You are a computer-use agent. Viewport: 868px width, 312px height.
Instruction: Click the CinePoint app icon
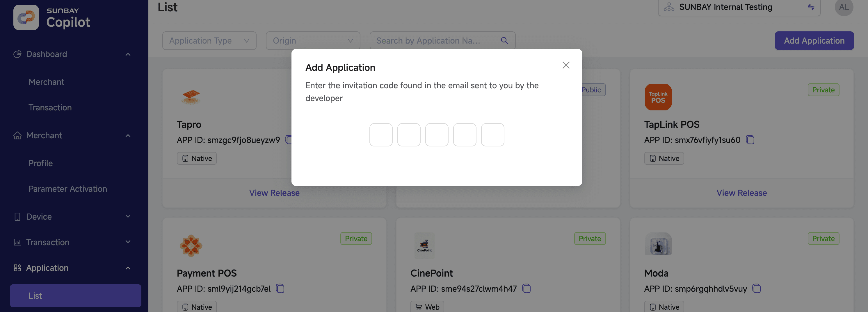(x=424, y=245)
